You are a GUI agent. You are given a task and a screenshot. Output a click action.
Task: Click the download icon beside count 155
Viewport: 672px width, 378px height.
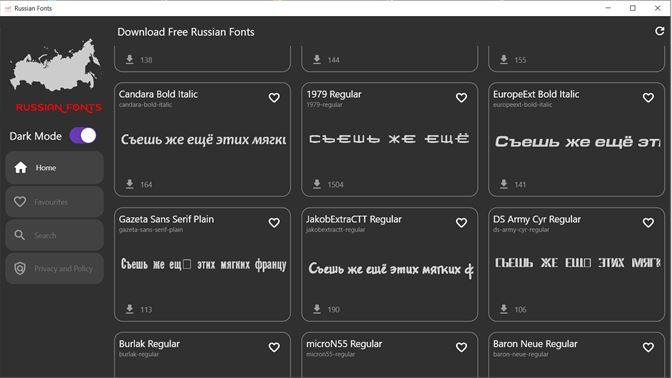tap(504, 60)
